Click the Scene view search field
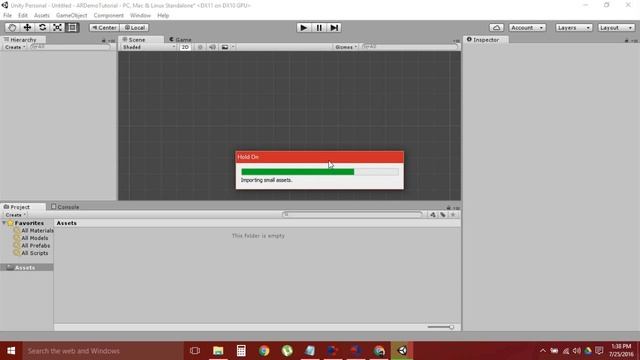This screenshot has height=360, width=640. 409,47
